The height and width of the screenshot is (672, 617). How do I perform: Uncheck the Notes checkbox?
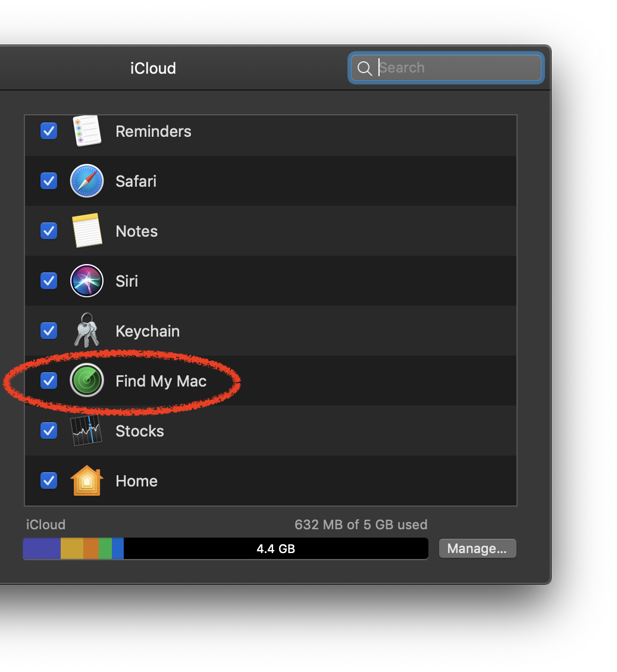pos(49,231)
